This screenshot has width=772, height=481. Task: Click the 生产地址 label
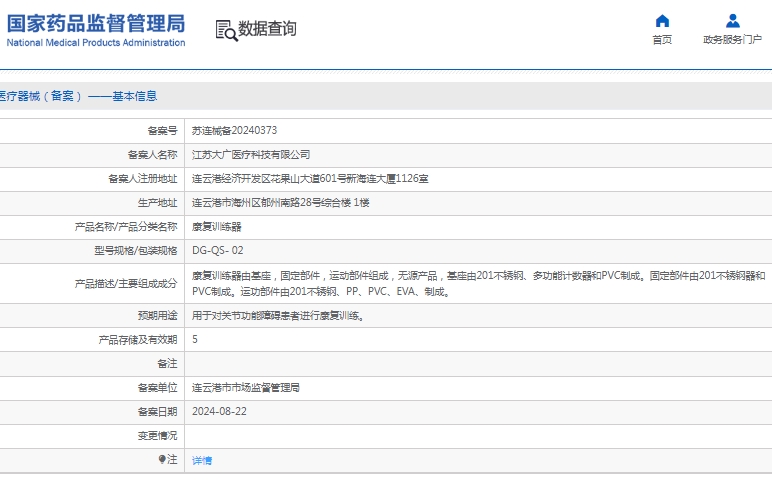pyautogui.click(x=158, y=203)
